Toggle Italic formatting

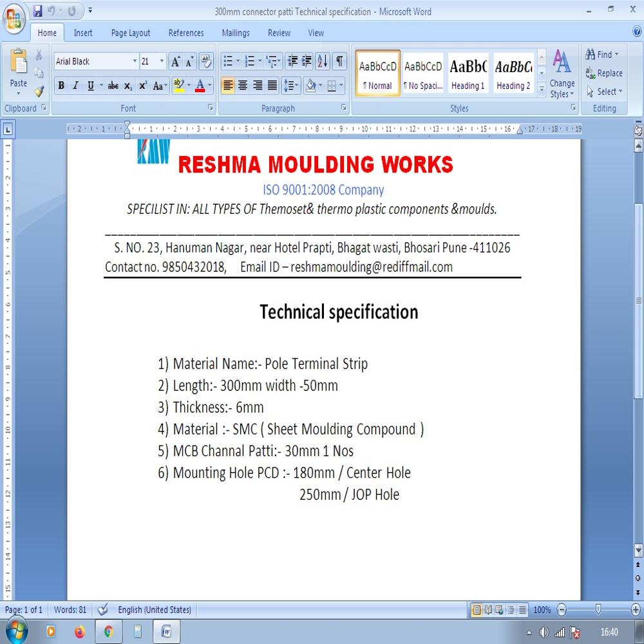coord(75,86)
